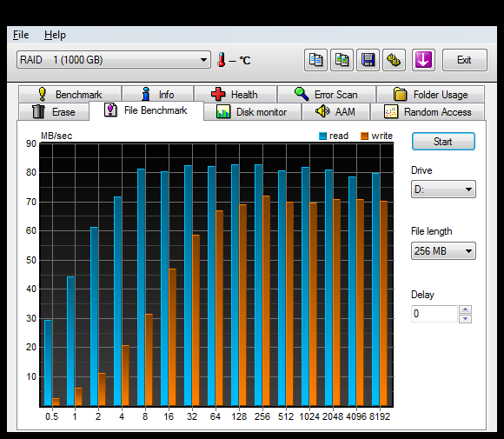This screenshot has height=439, width=504.
Task: Open the Help menu
Action: coord(55,35)
